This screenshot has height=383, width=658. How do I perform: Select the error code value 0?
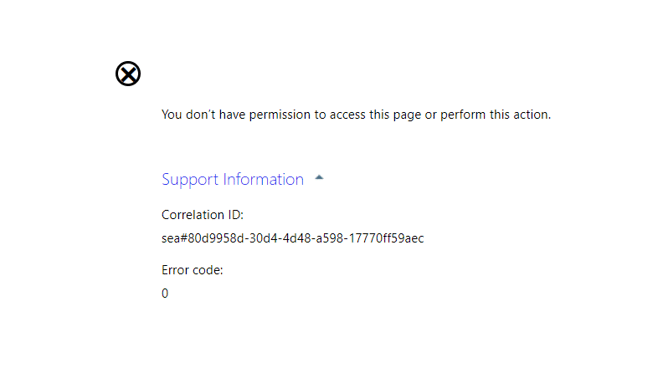165,293
